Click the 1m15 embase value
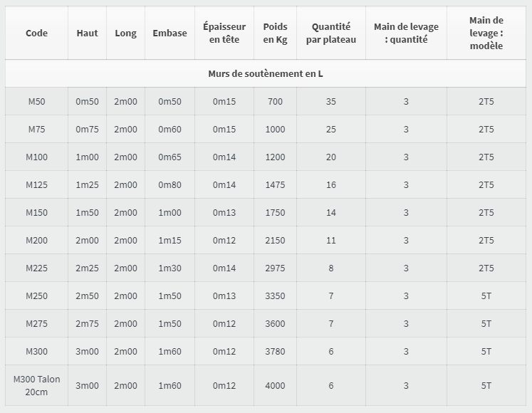 [169, 241]
